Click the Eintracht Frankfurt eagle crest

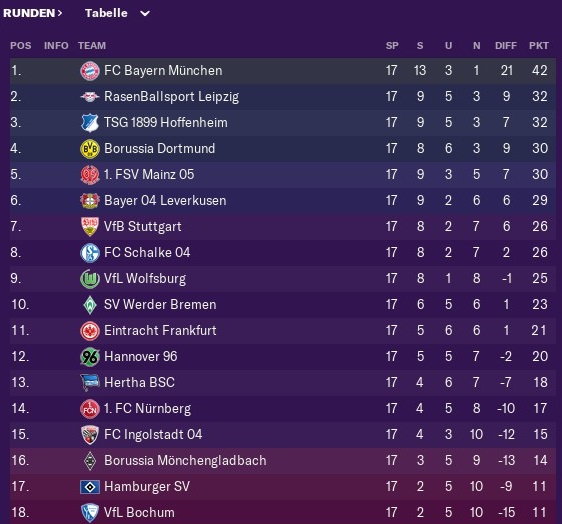coord(90,331)
